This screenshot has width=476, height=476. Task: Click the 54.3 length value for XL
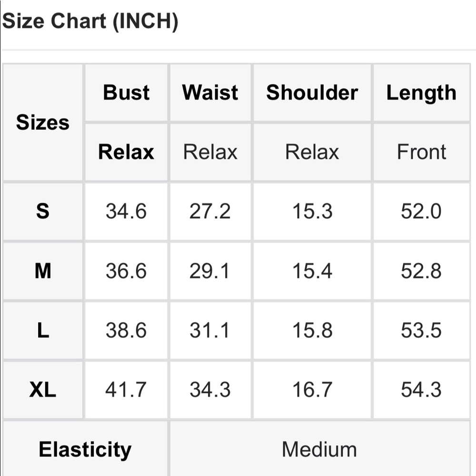(x=421, y=390)
